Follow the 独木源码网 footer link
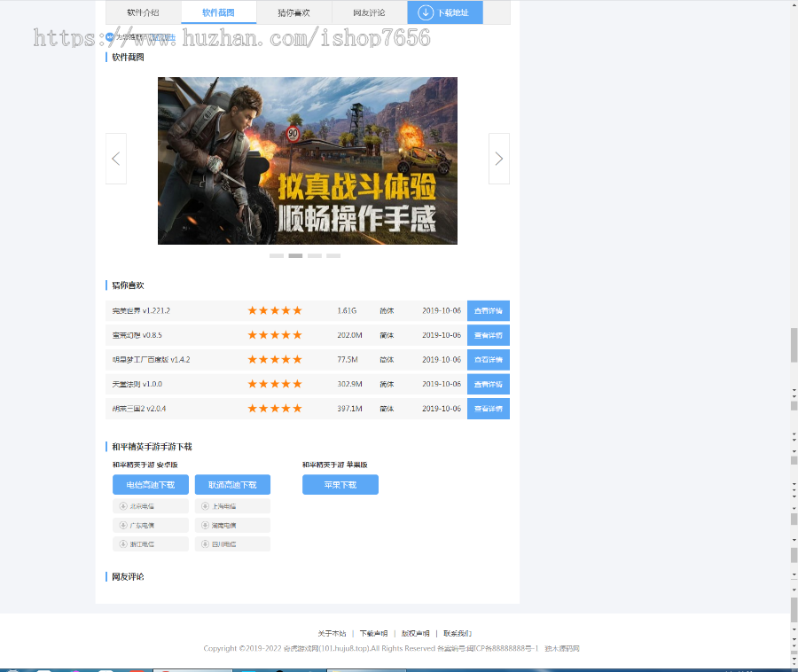Screen dimensions: 798x672 pos(562,649)
